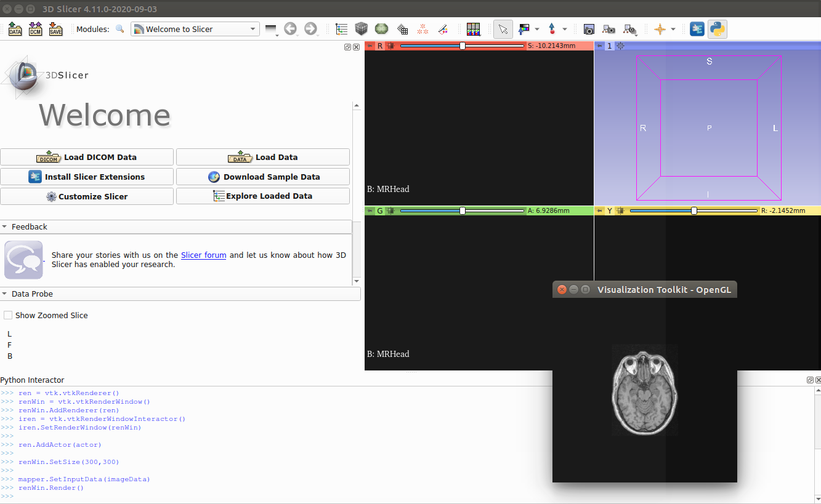This screenshot has width=821, height=504.
Task: Open the Segment Editor module icon
Action: 443,29
